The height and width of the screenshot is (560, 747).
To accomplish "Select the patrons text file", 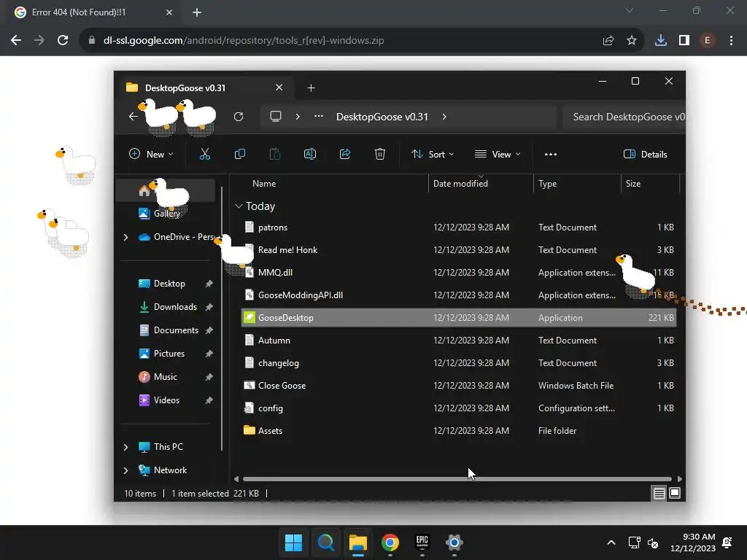I will (459, 227).
